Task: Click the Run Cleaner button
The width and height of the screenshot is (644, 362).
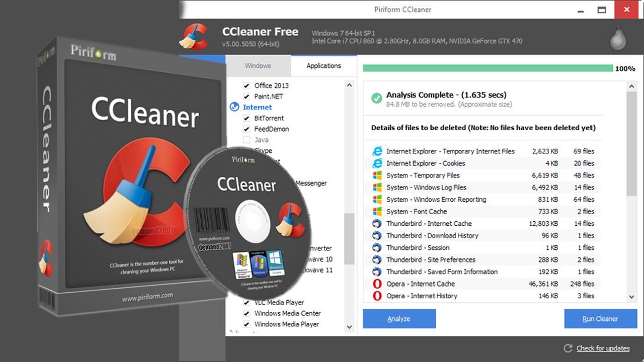Action: 600,319
